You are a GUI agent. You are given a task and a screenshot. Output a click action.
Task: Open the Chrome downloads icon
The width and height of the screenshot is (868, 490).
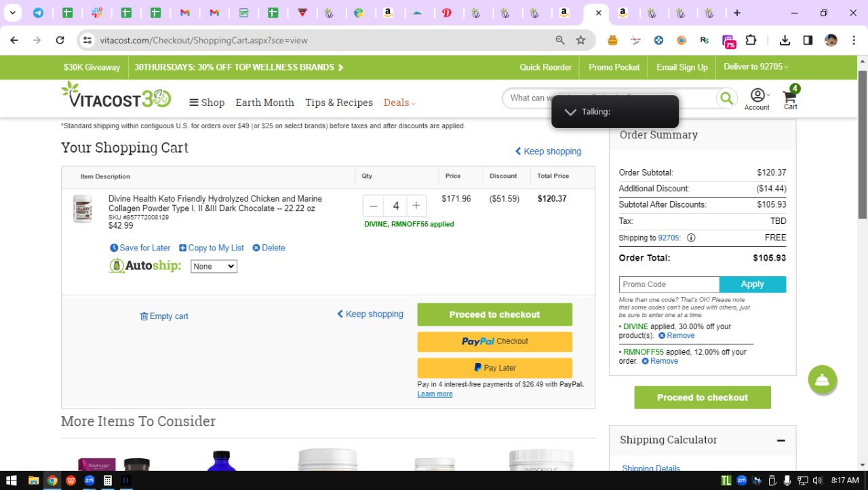point(785,40)
